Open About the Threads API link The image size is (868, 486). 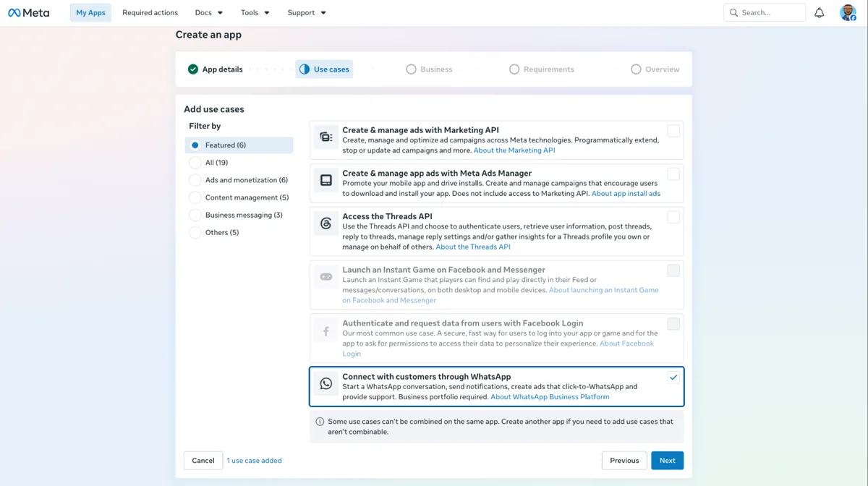tap(473, 247)
